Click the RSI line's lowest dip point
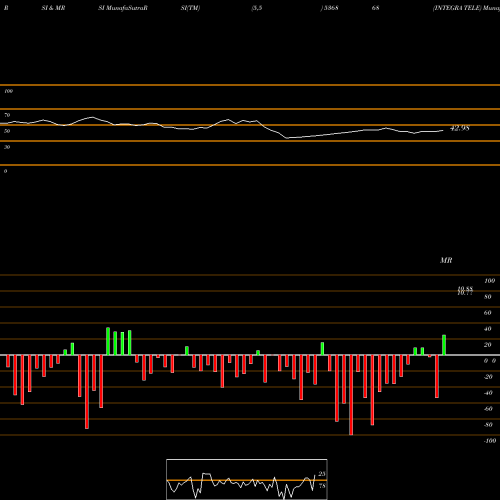The width and height of the screenshot is (500, 500). pyautogui.click(x=287, y=138)
